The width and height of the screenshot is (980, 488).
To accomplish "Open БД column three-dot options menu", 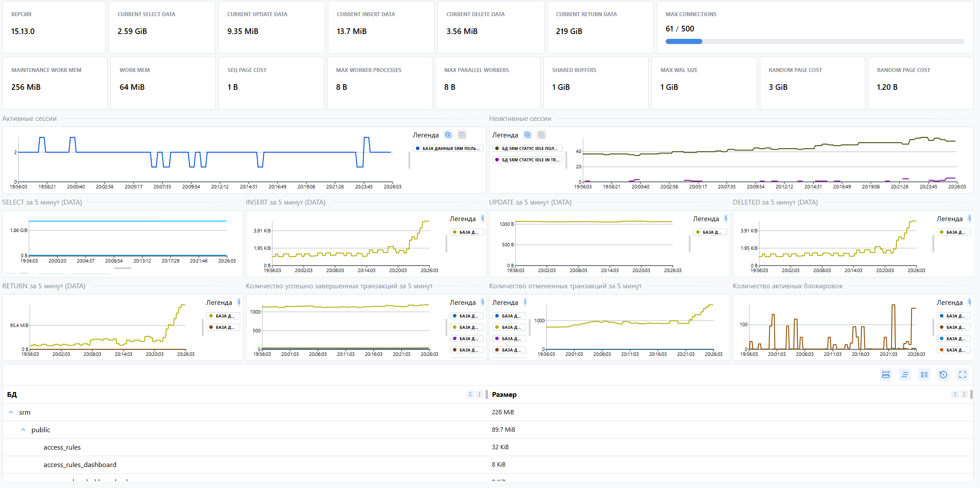I will click(x=479, y=394).
